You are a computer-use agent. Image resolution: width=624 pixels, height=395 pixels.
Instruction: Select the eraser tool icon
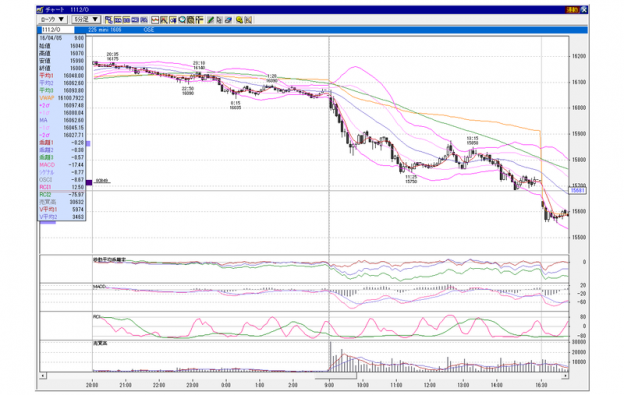tap(228, 20)
